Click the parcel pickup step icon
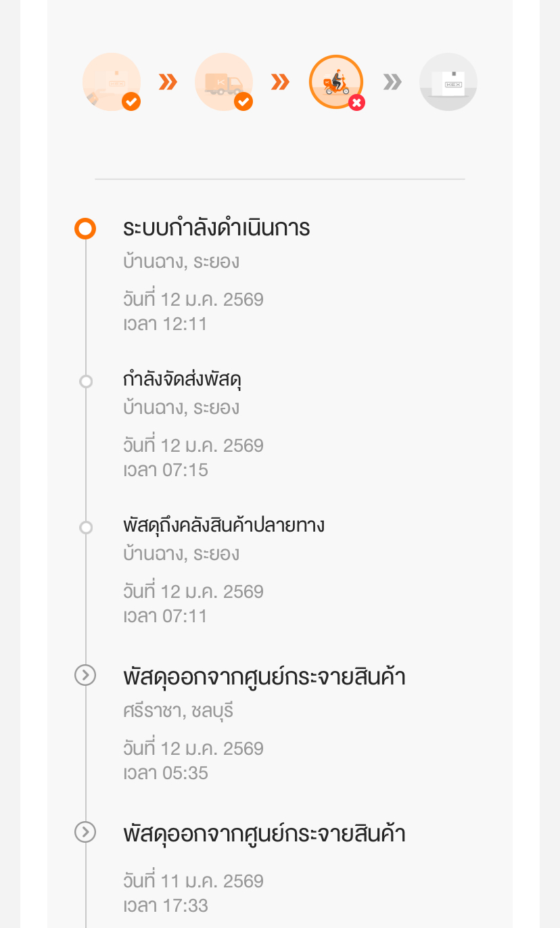560x928 pixels. coord(111,81)
